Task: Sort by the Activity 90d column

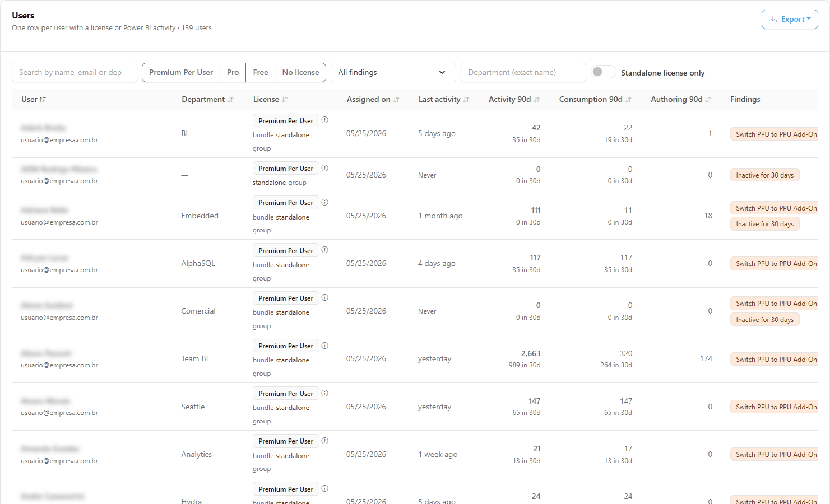Action: pos(514,99)
